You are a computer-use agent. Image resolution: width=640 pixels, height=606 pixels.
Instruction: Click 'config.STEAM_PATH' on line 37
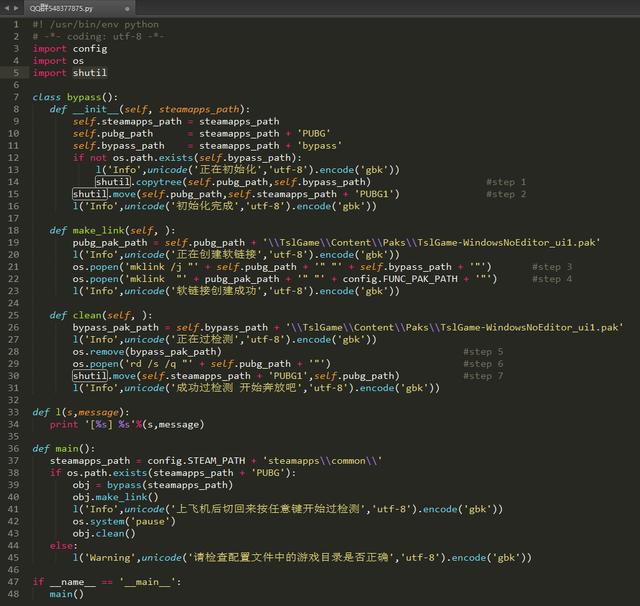pos(196,461)
